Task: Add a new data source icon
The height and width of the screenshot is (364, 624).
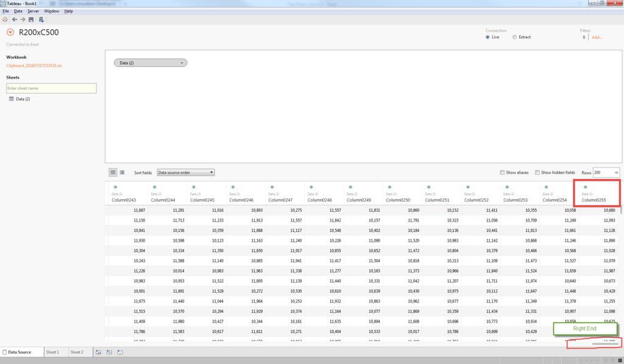Action: click(x=41, y=19)
